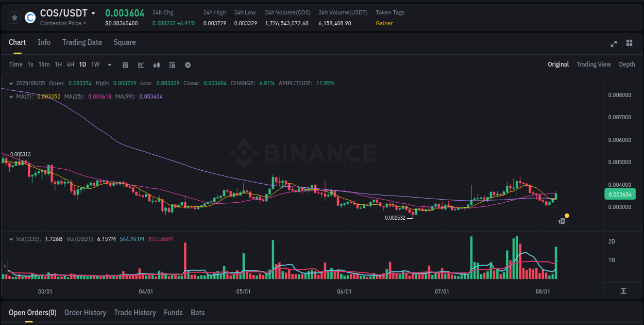Favorite COS/USDT using the star icon

[14, 17]
